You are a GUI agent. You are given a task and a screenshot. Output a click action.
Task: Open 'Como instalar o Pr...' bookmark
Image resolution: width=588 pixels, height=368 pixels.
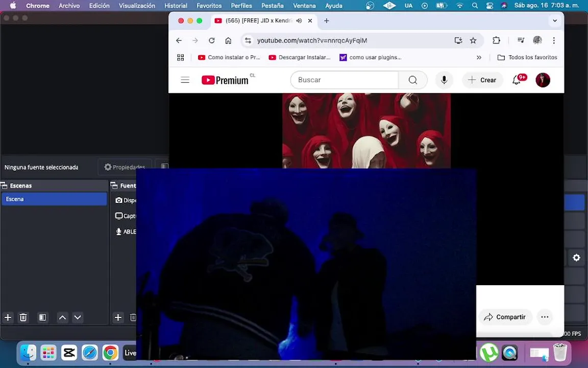[x=229, y=57]
